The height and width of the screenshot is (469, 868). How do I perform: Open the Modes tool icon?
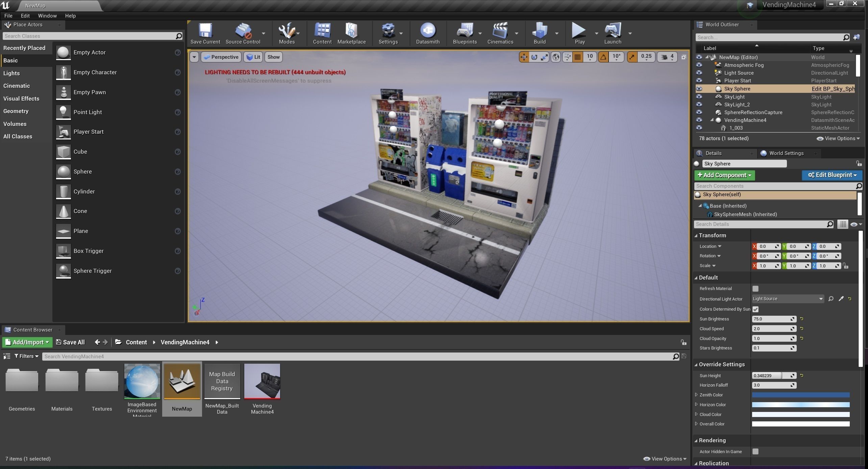click(287, 33)
